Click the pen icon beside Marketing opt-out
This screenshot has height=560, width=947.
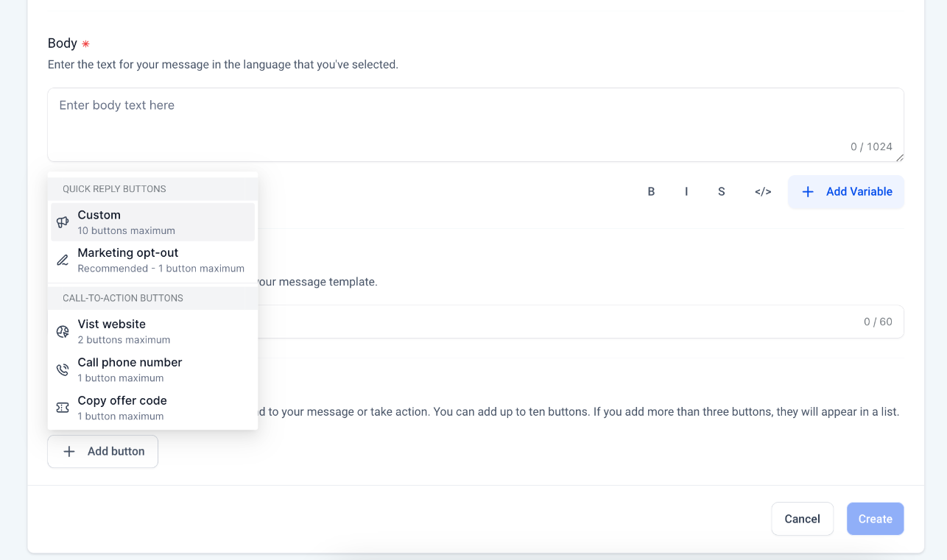point(63,260)
